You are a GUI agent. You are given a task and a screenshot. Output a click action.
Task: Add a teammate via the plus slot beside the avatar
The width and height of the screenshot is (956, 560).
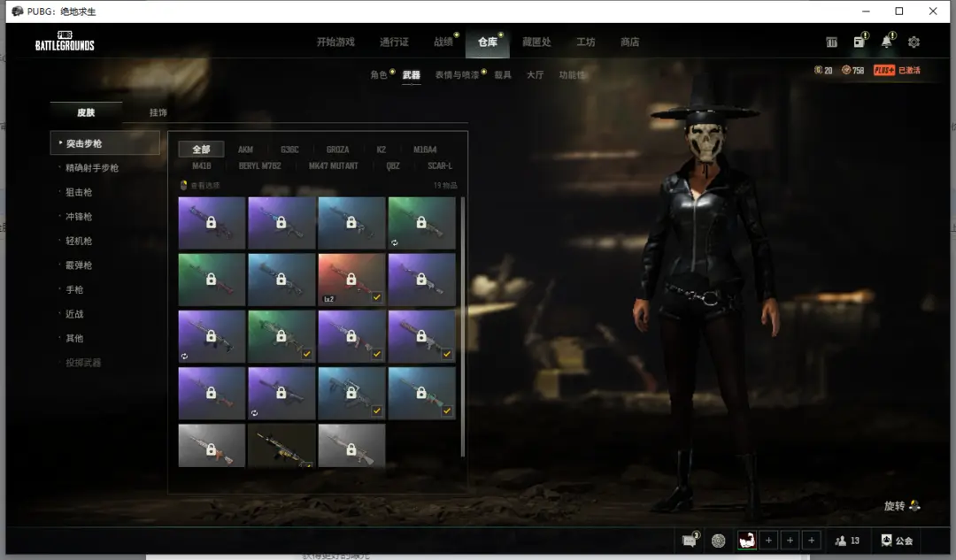[768, 541]
